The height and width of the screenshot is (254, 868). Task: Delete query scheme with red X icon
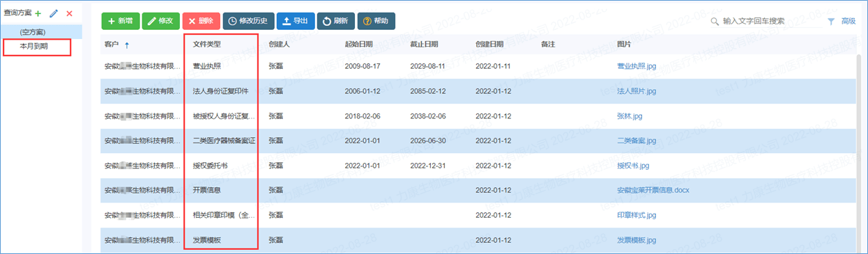69,13
